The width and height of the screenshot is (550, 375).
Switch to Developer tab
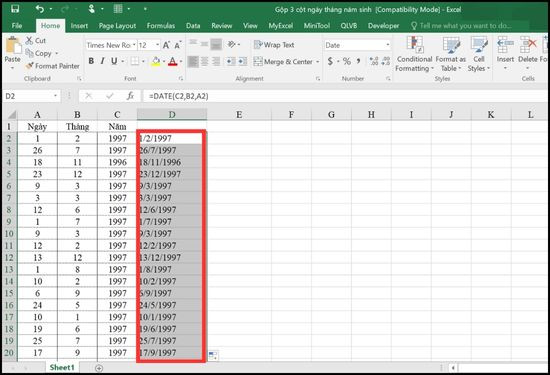click(x=383, y=26)
